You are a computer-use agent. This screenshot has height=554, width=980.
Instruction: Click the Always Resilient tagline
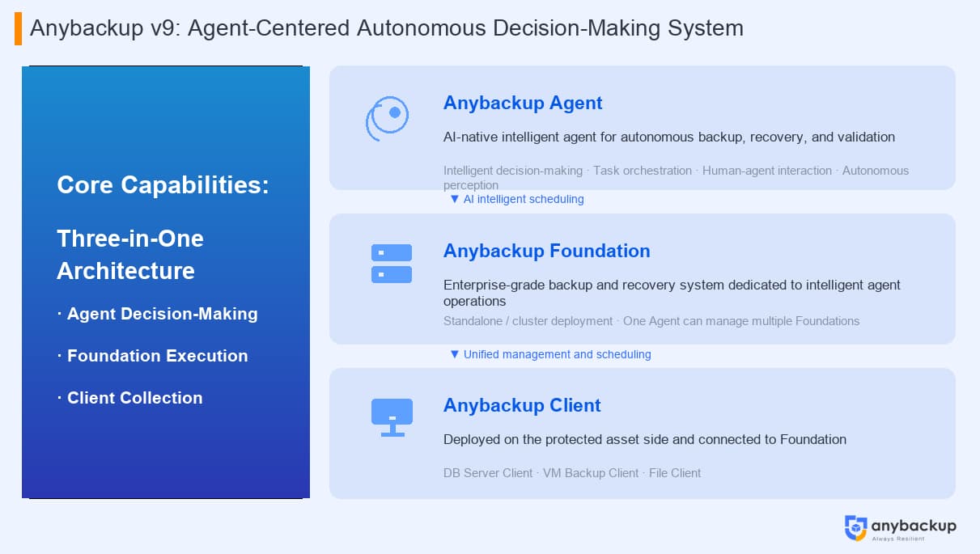coord(897,538)
